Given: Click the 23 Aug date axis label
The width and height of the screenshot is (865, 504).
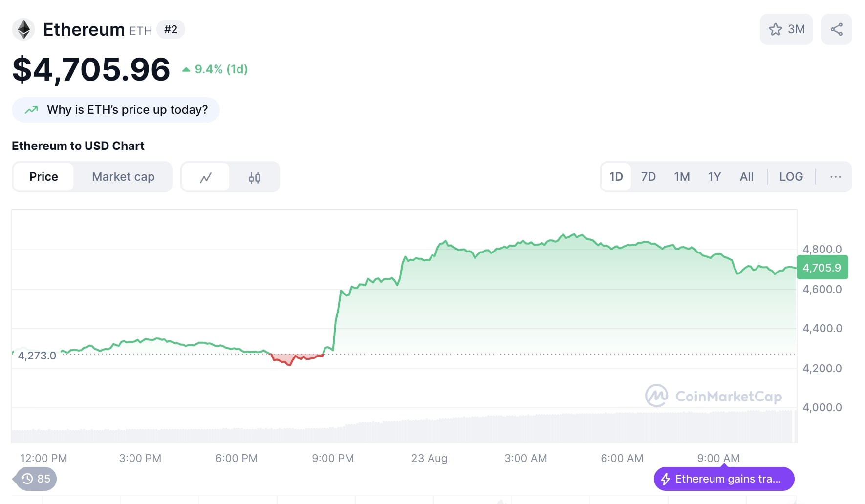Looking at the screenshot, I should (x=429, y=458).
